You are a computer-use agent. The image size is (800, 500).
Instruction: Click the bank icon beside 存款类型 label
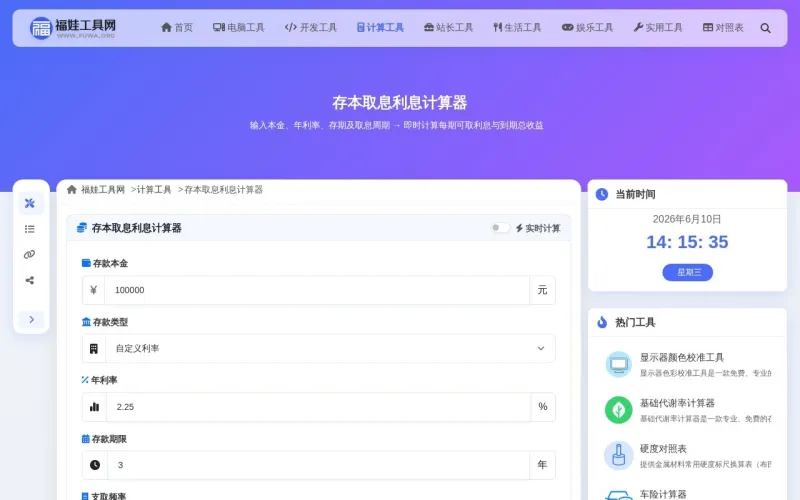tap(86, 322)
